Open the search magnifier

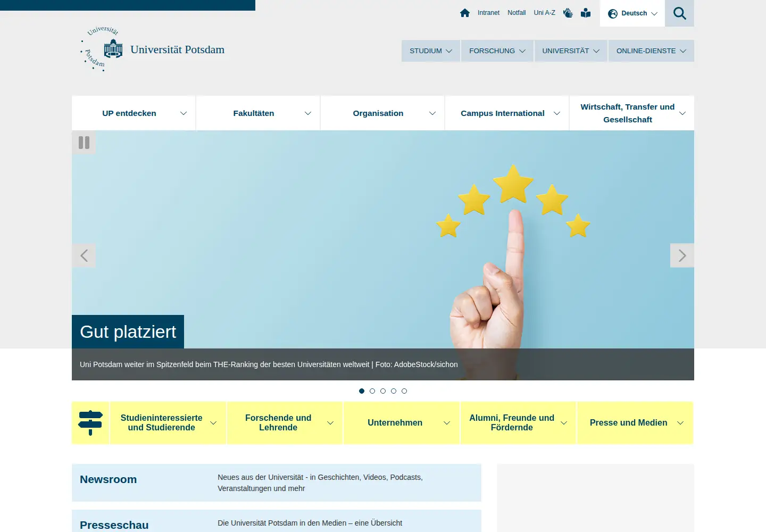(x=679, y=13)
